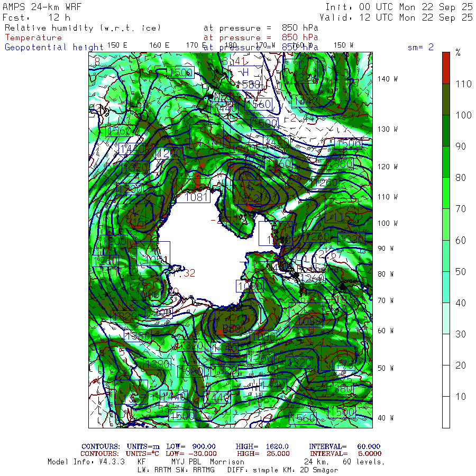Screen dimensions: 476x476
Task: Pick the aqua colorbar segment between 40 and 50
Action: point(446,287)
